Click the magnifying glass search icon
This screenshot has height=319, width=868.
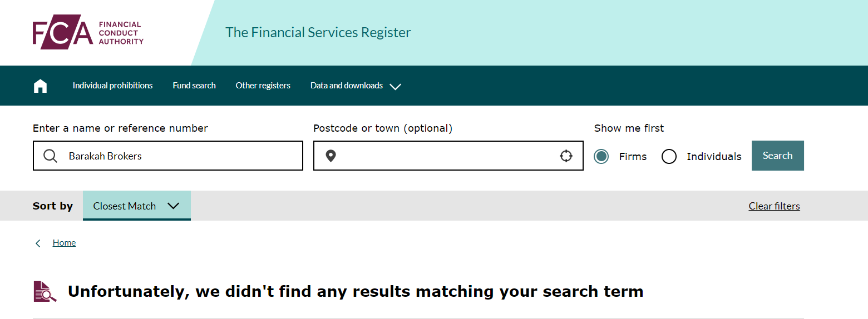(x=50, y=156)
